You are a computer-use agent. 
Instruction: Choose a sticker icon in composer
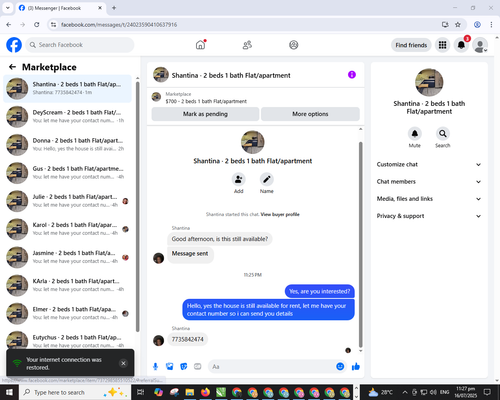184,367
